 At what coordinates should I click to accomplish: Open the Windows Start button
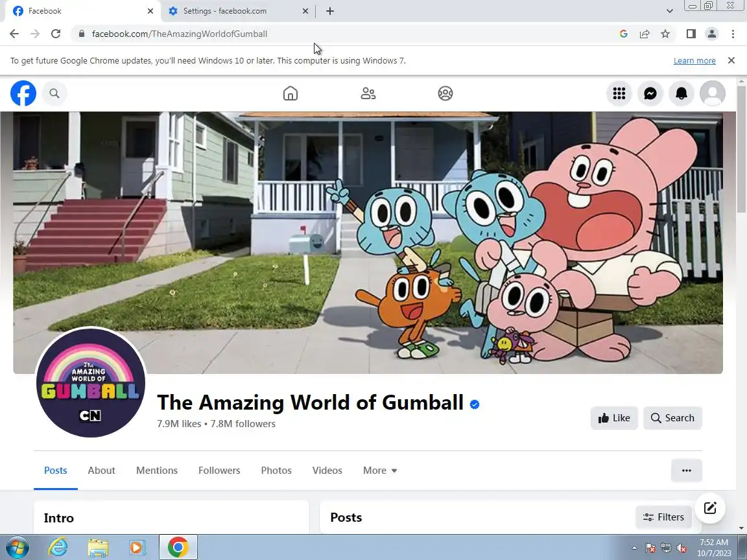click(x=16, y=547)
